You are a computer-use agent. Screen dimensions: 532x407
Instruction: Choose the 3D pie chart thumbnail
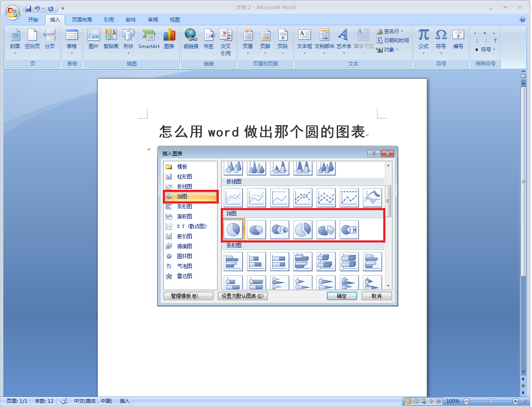(256, 230)
